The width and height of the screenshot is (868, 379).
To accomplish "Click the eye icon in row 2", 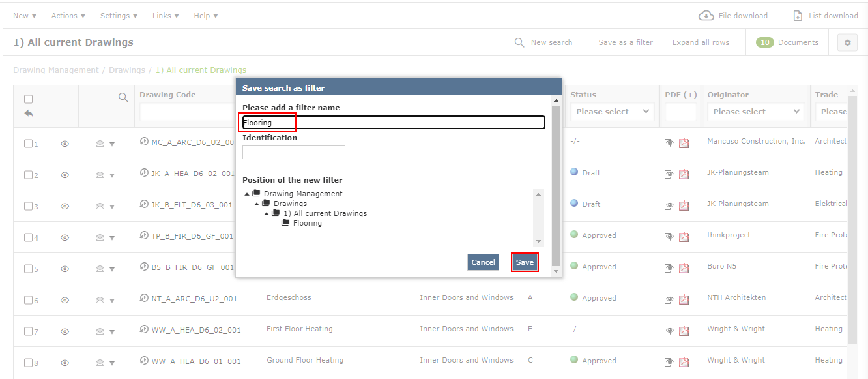I will point(65,175).
